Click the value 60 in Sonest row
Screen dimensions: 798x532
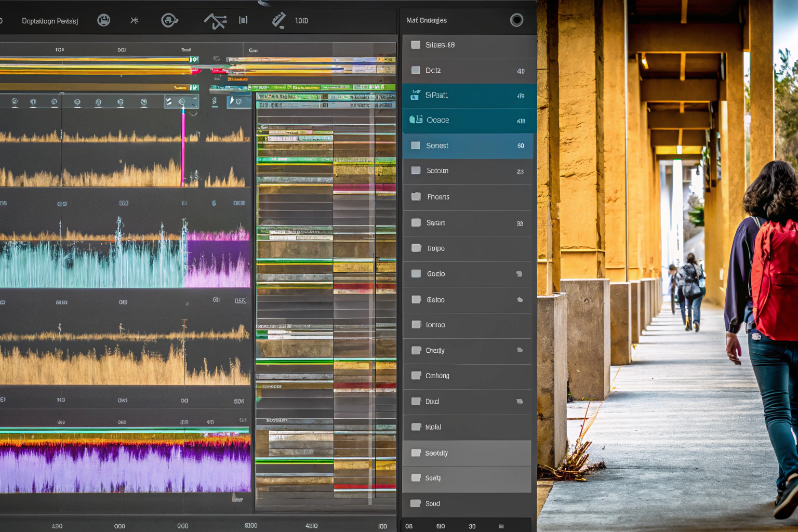coord(521,146)
